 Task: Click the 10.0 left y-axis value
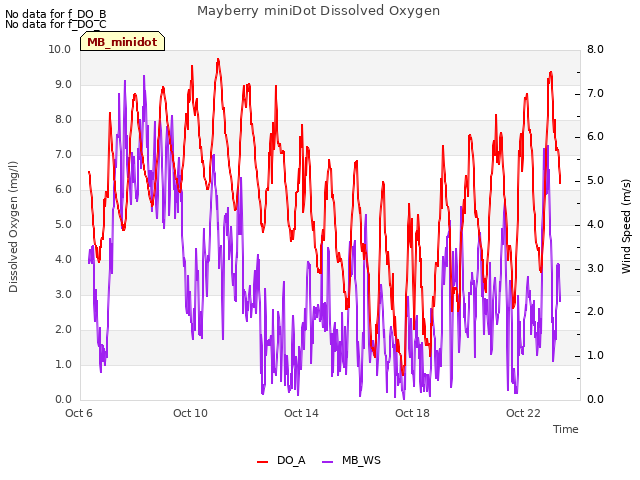coord(60,49)
